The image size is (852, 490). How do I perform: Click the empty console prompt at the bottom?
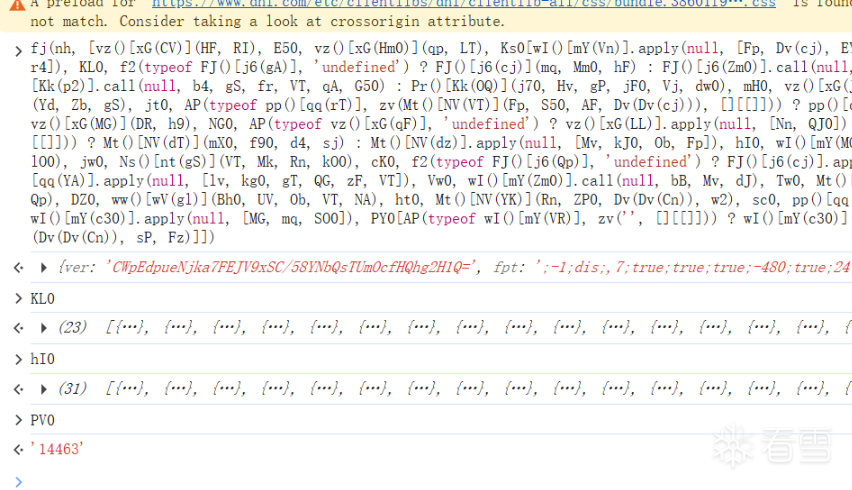pos(400,480)
